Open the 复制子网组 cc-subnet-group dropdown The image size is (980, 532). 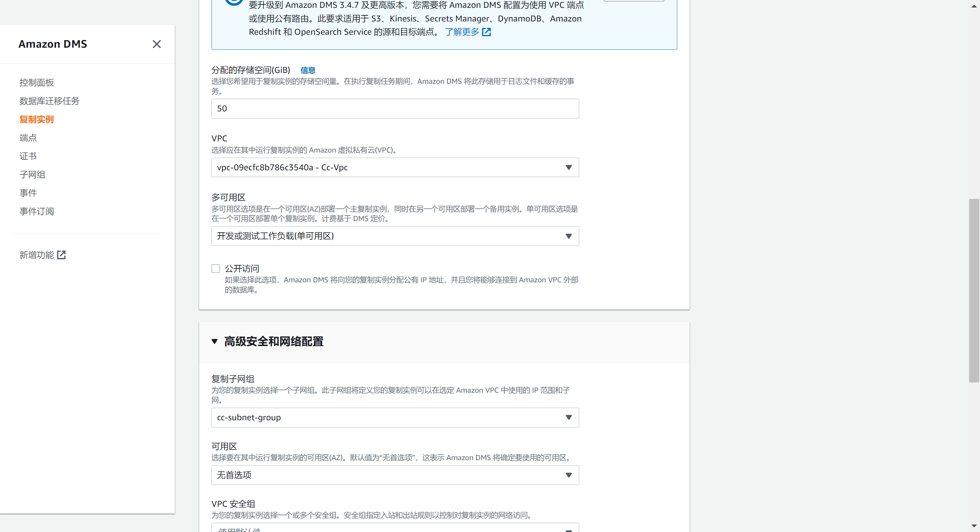coord(395,418)
